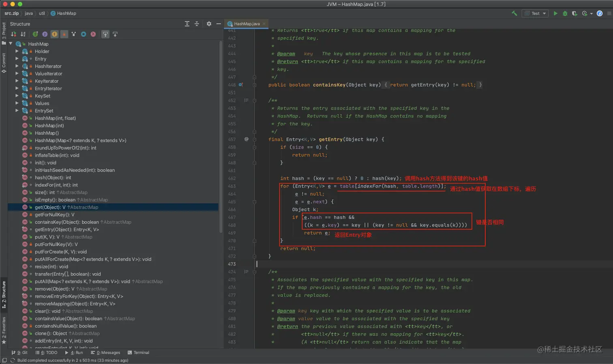Toggle Show Fields orange 'f' icon
The width and height of the screenshot is (613, 364).
[x=54, y=34]
